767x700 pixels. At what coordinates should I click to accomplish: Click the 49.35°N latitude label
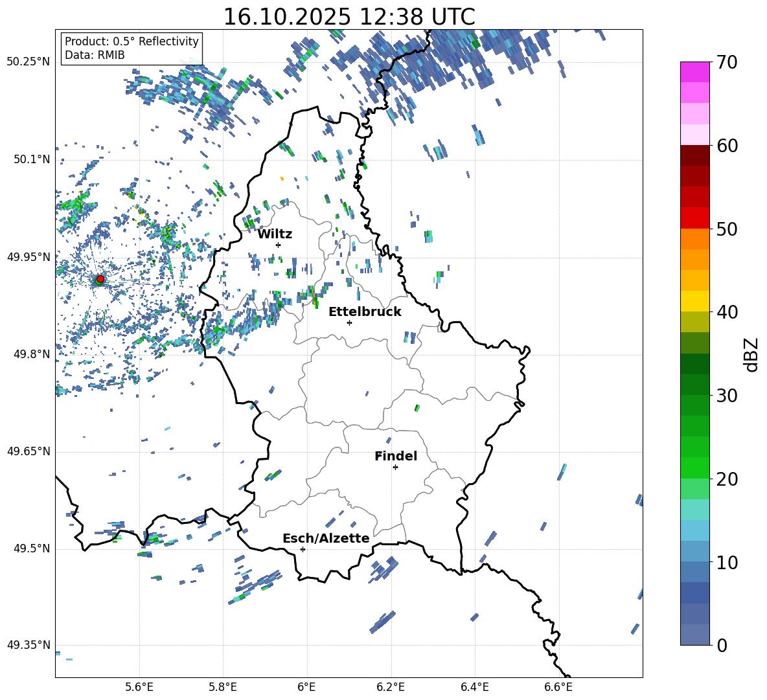29,645
